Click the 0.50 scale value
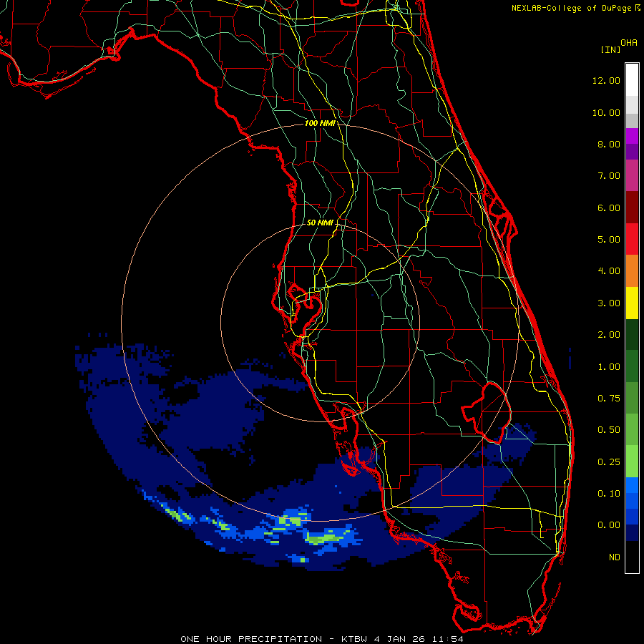Screen dimensions: 644x644 pos(608,430)
